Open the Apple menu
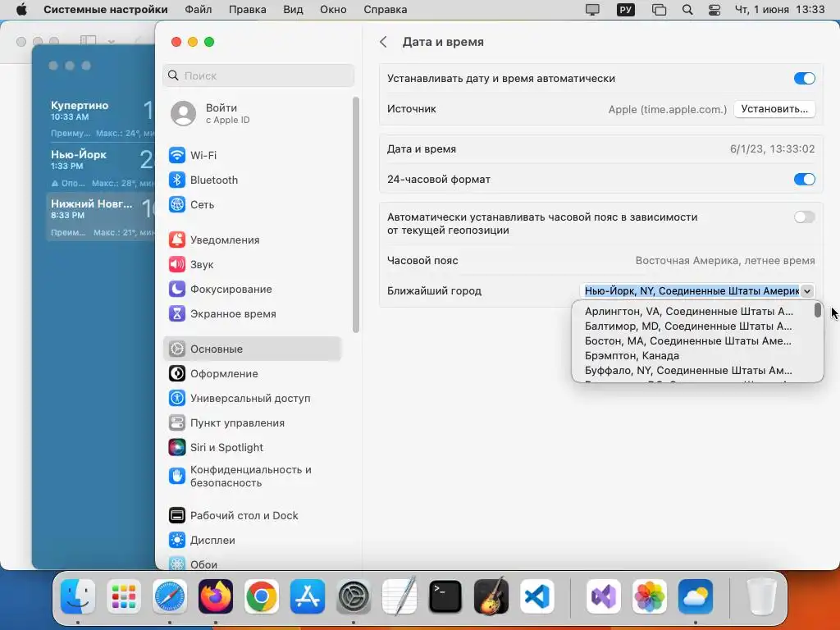 [x=21, y=10]
